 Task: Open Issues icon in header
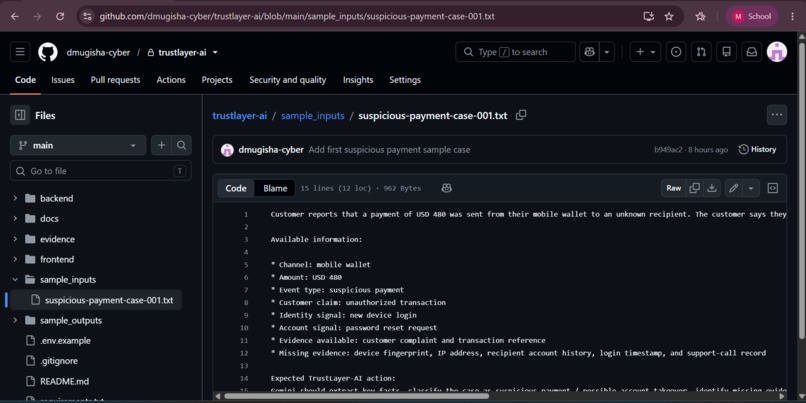coord(676,52)
